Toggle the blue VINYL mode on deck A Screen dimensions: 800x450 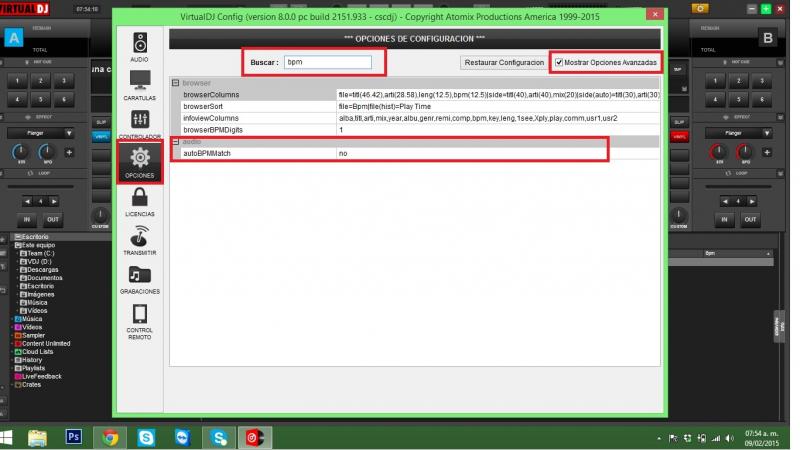tap(101, 137)
